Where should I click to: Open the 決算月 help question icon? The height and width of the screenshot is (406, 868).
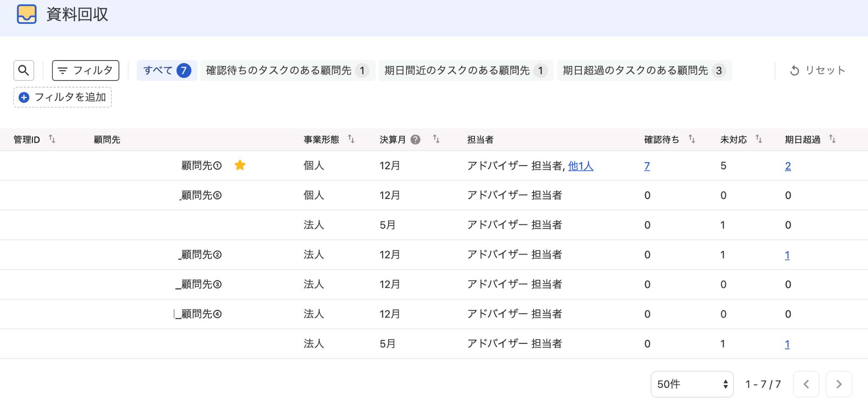pyautogui.click(x=416, y=139)
